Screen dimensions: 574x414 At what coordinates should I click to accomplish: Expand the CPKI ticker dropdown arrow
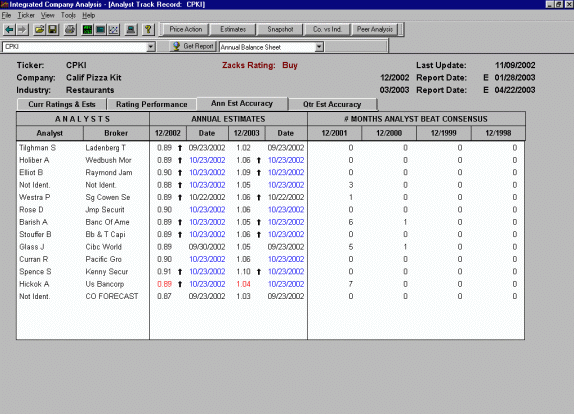150,47
